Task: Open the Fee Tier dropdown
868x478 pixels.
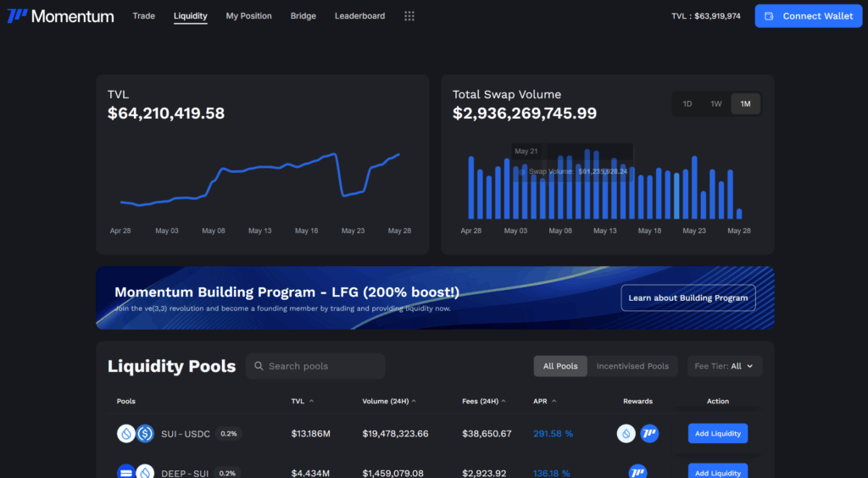Action: click(725, 366)
